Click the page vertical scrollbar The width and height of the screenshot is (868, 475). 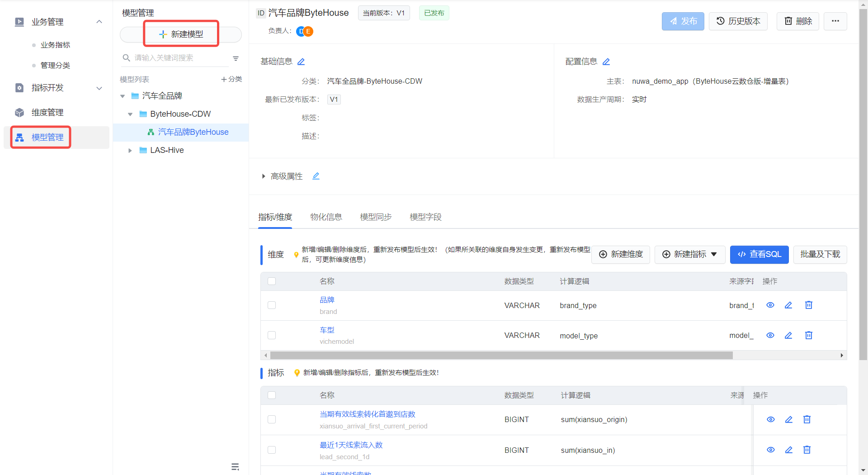863,185
